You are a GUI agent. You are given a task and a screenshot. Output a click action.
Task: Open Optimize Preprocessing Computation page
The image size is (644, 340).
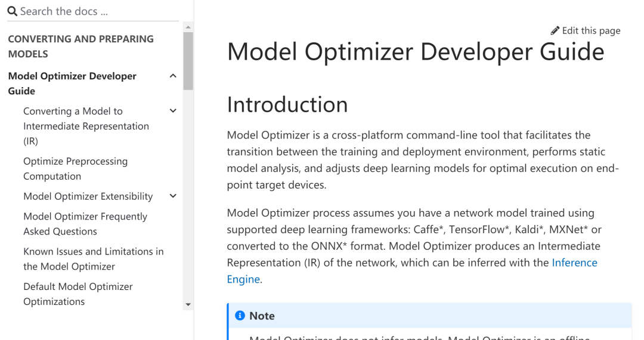75,169
